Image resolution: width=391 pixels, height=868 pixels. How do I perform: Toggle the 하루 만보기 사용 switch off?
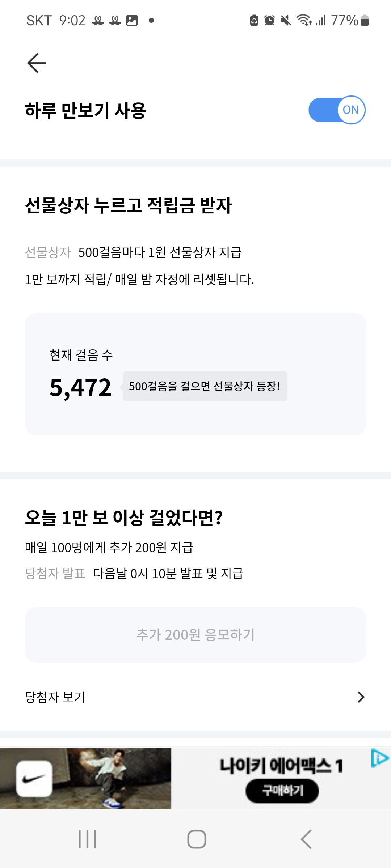[337, 110]
